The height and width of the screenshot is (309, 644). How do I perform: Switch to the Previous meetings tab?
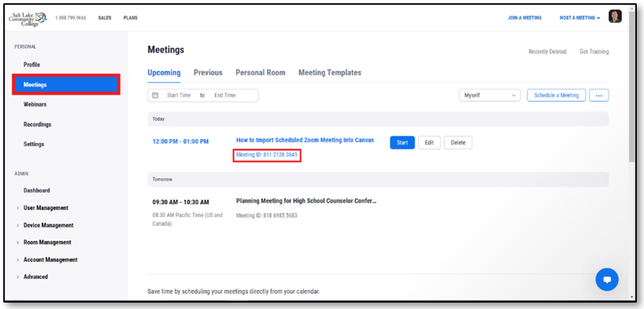[208, 72]
